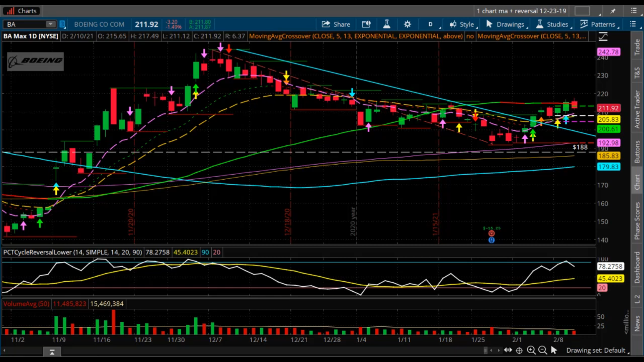Click the VolumeAvg (50) label
The height and width of the screenshot is (362, 644).
tap(26, 304)
